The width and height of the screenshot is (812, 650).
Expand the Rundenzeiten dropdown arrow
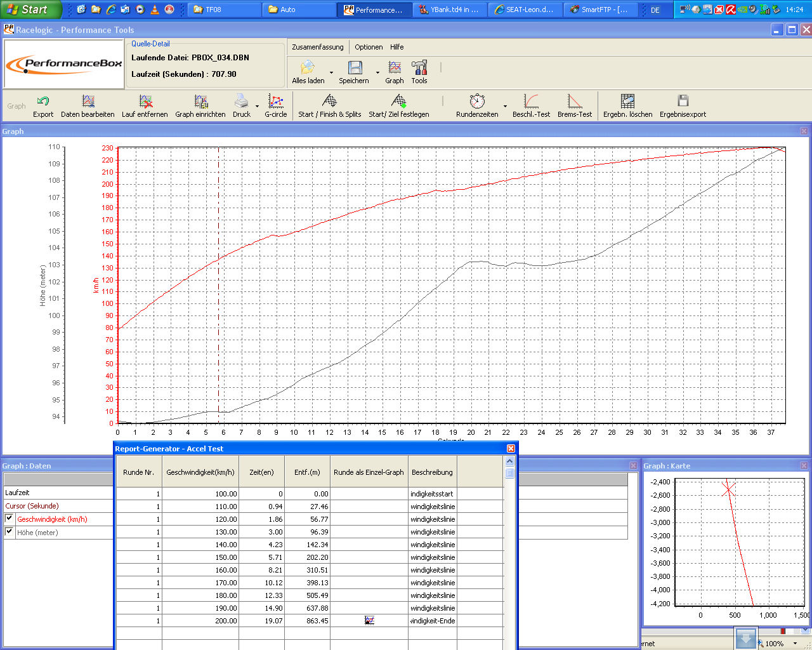505,107
